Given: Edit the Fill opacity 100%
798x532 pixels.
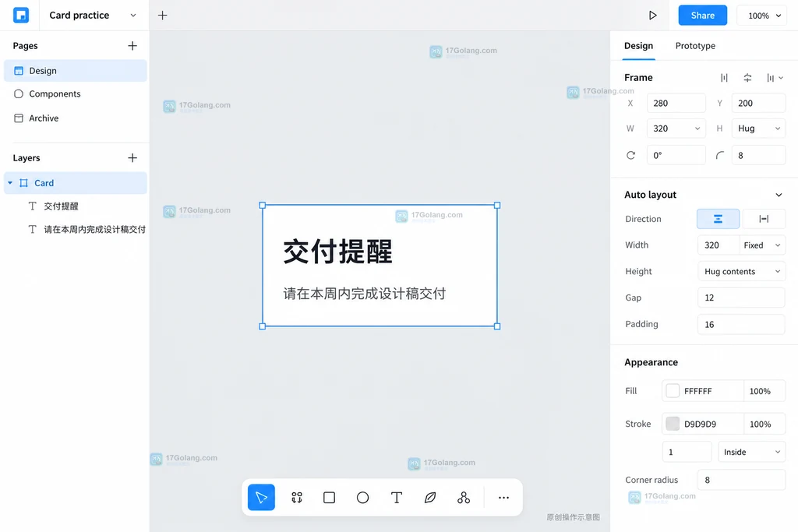Looking at the screenshot, I should click(764, 391).
